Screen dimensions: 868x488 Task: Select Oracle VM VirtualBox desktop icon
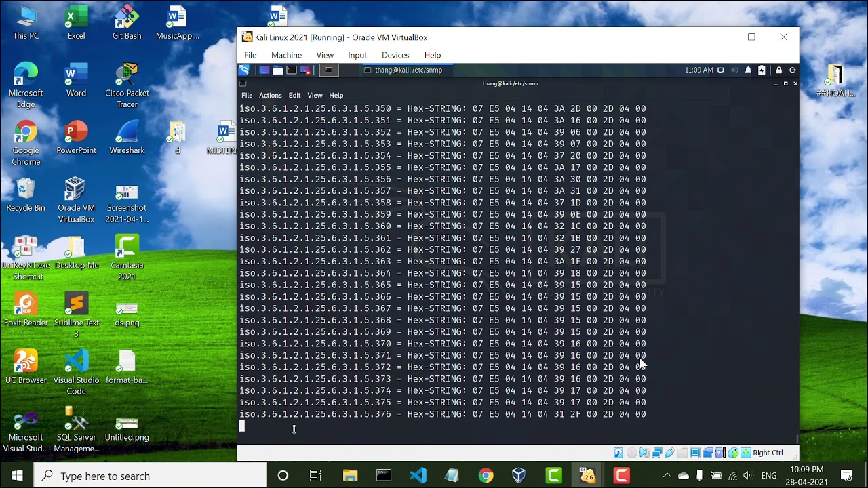point(76,201)
